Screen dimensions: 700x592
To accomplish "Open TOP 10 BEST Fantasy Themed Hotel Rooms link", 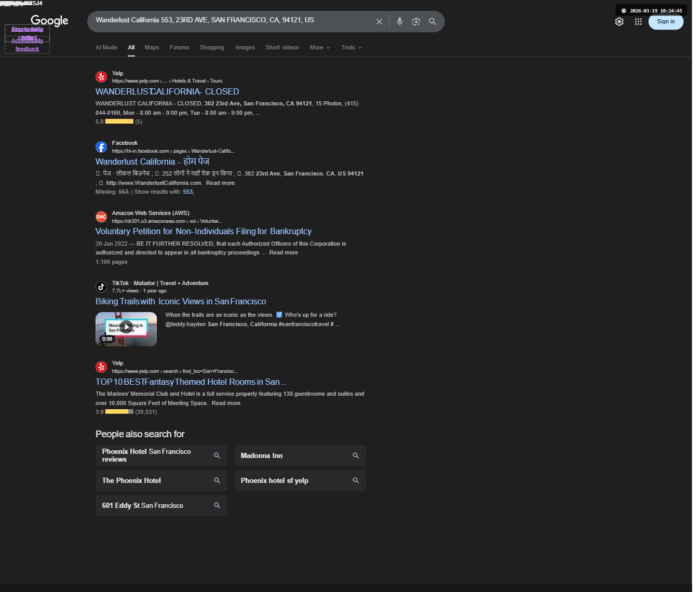I will [191, 382].
